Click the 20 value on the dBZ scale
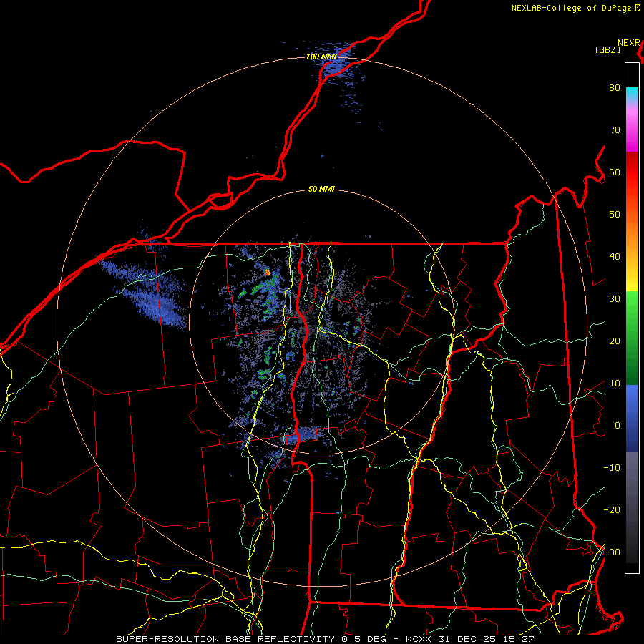The height and width of the screenshot is (644, 644). click(615, 341)
